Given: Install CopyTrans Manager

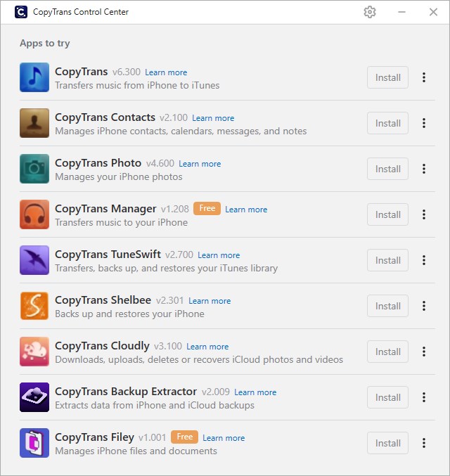Looking at the screenshot, I should coord(387,214).
